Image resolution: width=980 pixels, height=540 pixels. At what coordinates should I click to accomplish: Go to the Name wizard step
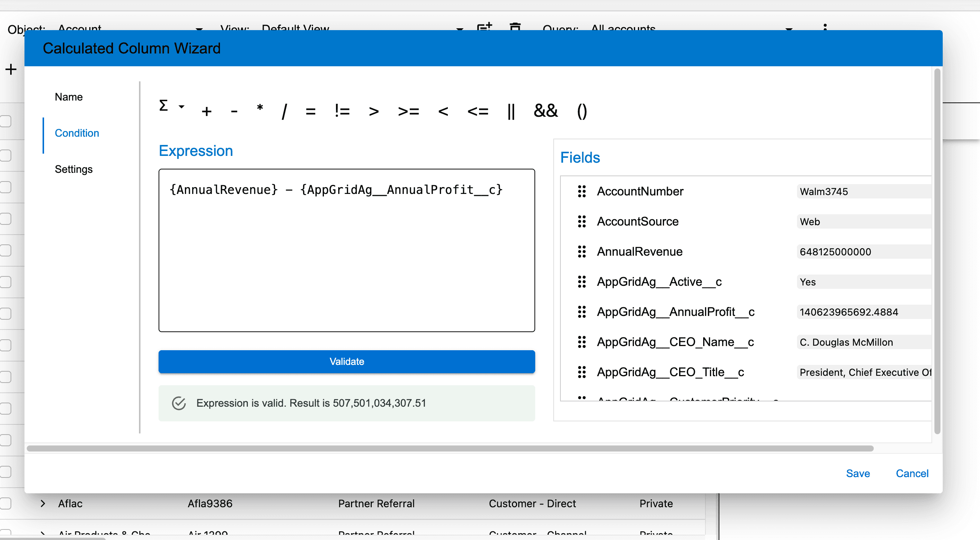click(69, 97)
